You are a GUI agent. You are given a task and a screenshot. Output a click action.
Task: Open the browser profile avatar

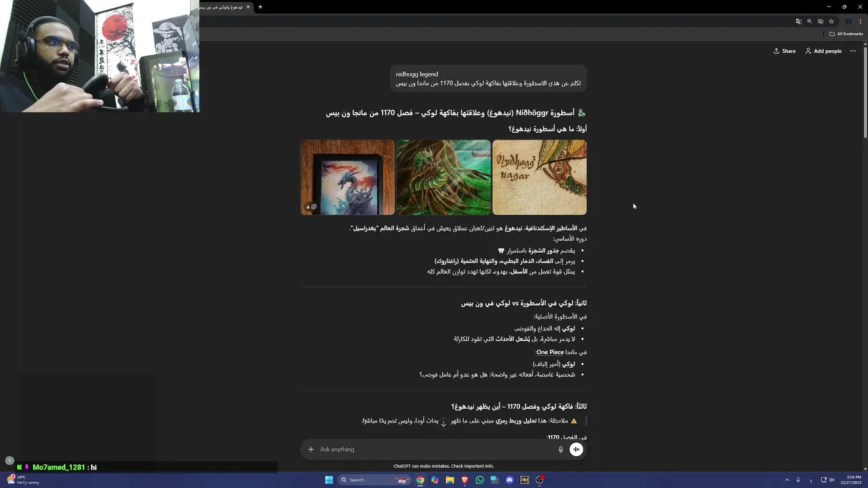(x=848, y=22)
